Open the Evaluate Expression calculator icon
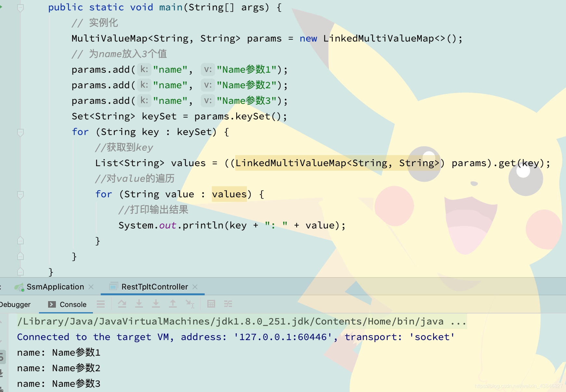Viewport: 566px width, 392px height. [x=211, y=304]
